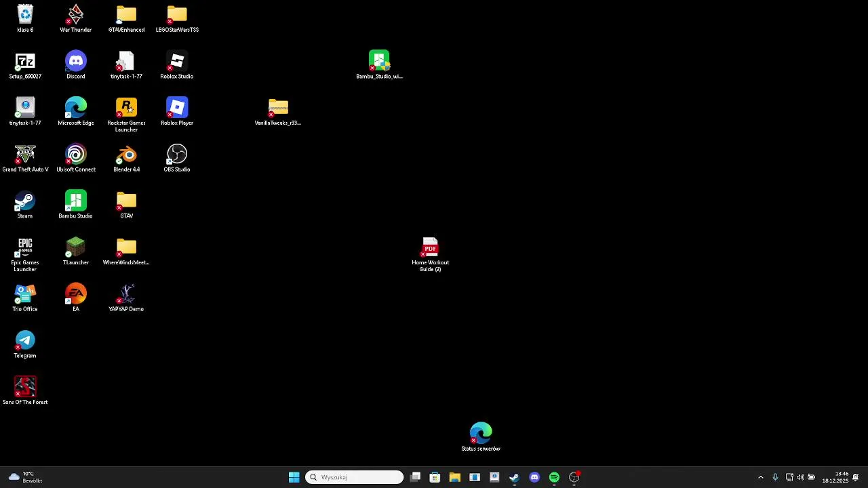Launch Blender 4.4 shortcut

[x=126, y=158]
